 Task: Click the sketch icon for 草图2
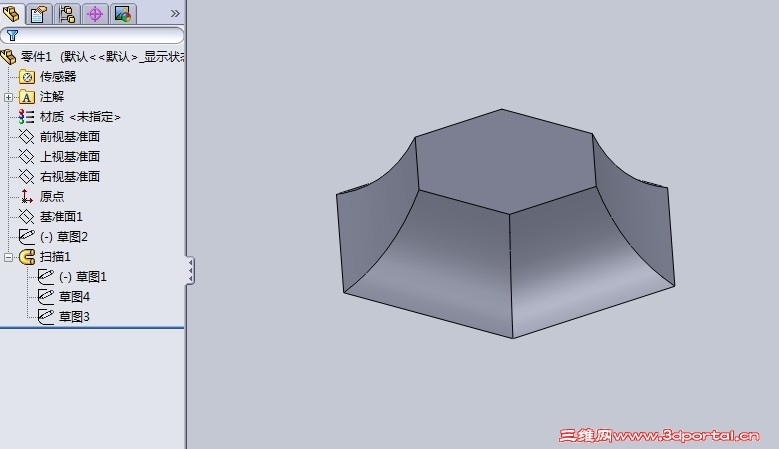[x=26, y=236]
